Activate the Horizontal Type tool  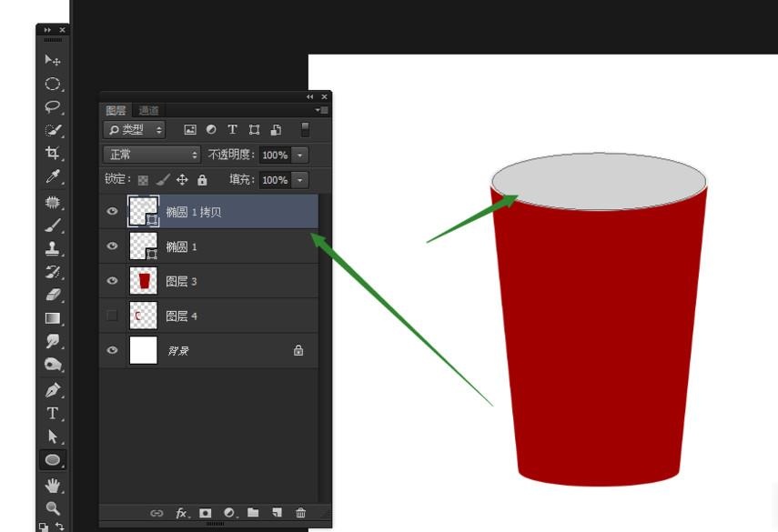53,414
